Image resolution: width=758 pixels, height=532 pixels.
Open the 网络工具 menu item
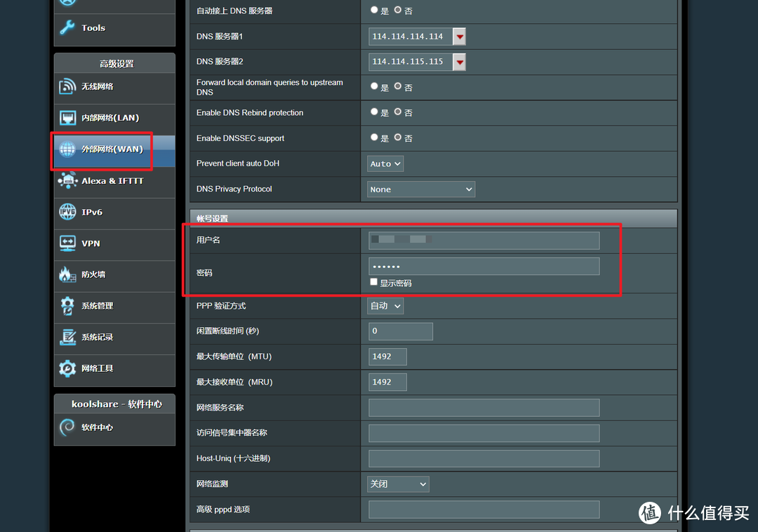[114, 370]
